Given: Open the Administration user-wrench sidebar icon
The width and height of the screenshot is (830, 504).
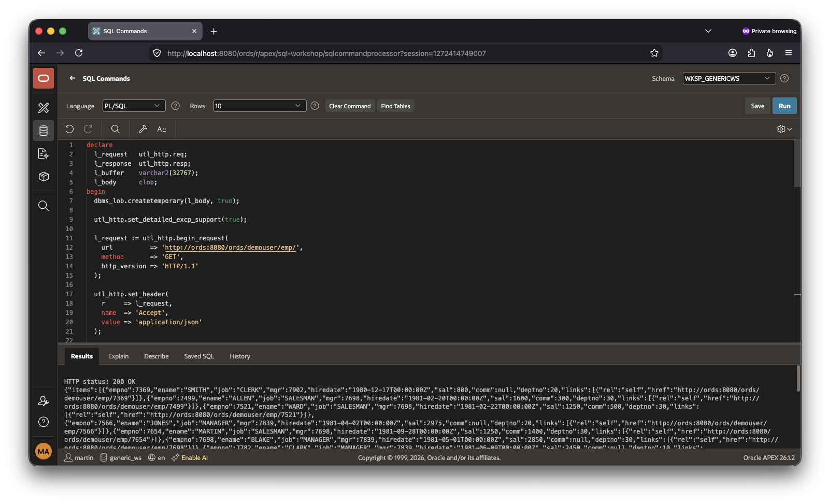Looking at the screenshot, I should click(x=44, y=401).
